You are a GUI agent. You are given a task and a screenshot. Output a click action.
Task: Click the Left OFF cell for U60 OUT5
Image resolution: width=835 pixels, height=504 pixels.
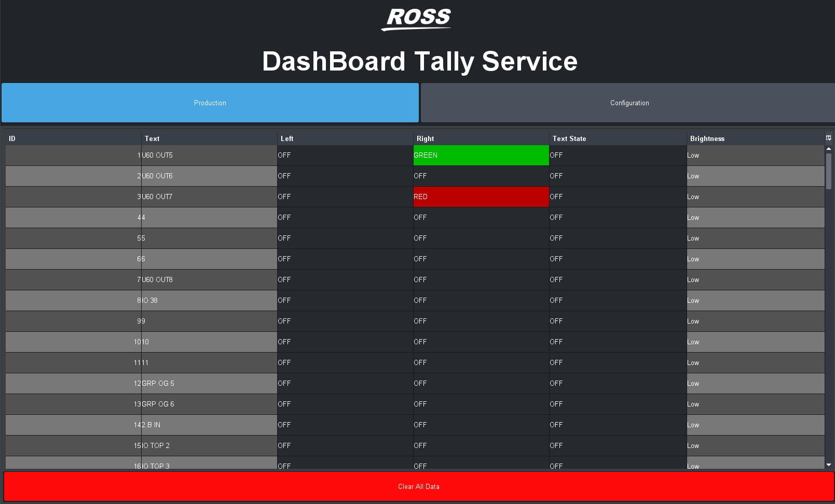tap(345, 156)
